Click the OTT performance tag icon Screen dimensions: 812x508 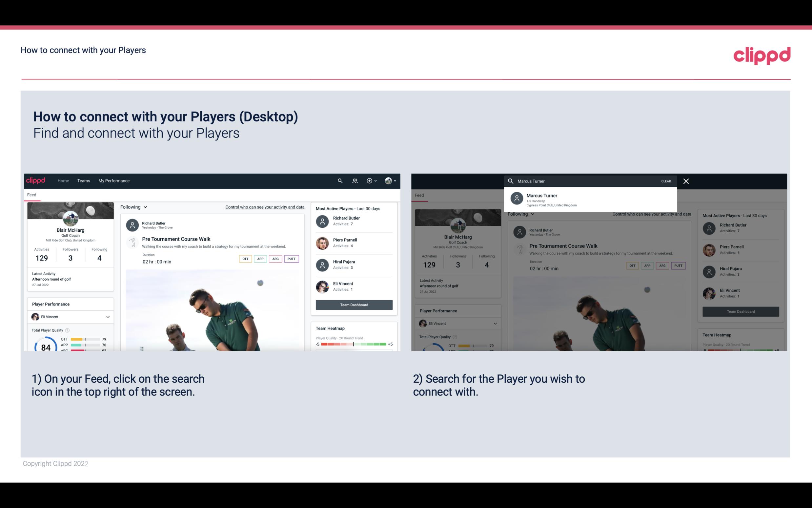point(245,259)
